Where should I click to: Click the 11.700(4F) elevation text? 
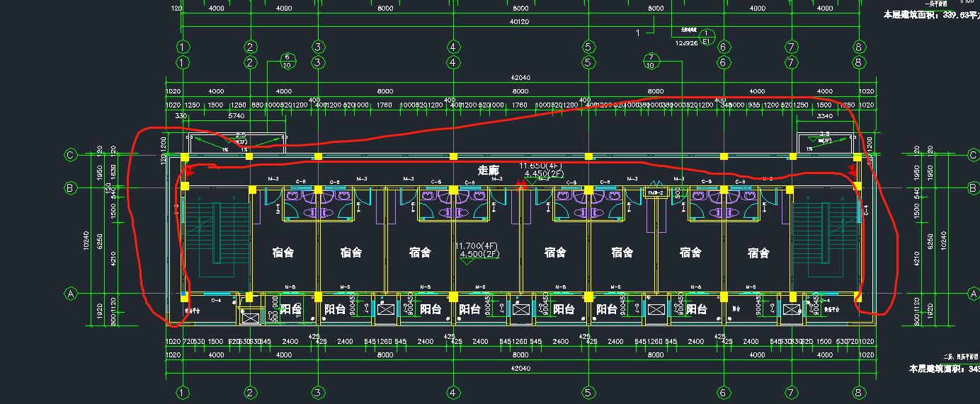click(x=476, y=246)
